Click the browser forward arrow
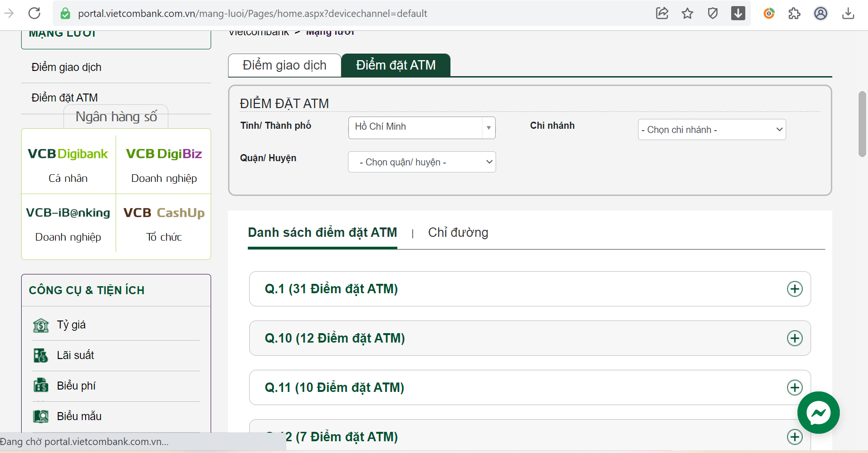Image resolution: width=868 pixels, height=453 pixels. point(9,13)
